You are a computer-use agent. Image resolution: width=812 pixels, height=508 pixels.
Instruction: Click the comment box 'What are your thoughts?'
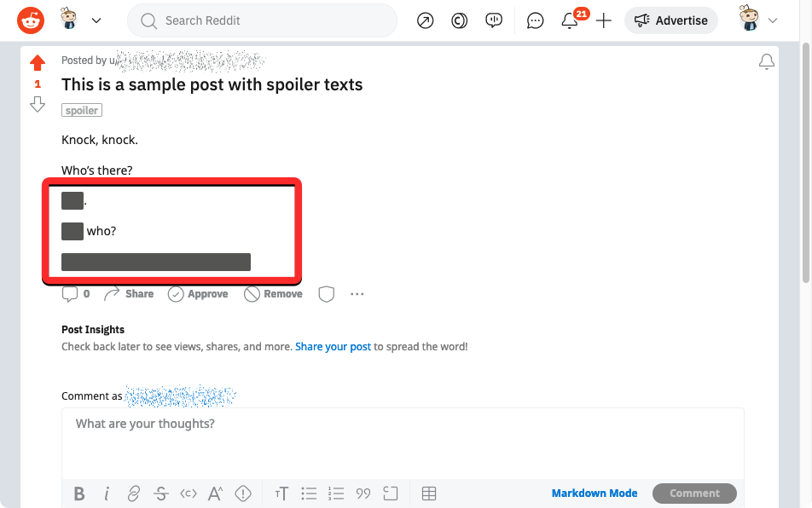point(403,443)
